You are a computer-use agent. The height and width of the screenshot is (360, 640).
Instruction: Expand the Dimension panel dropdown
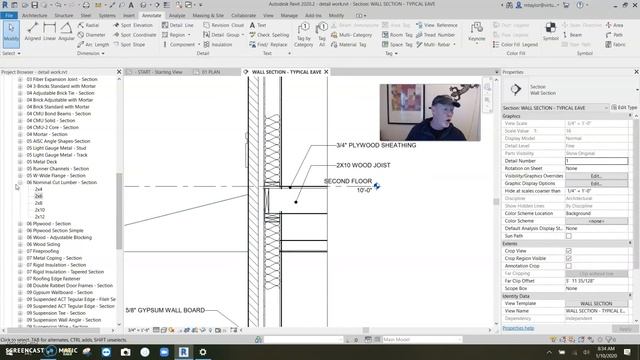pyautogui.click(x=91, y=53)
